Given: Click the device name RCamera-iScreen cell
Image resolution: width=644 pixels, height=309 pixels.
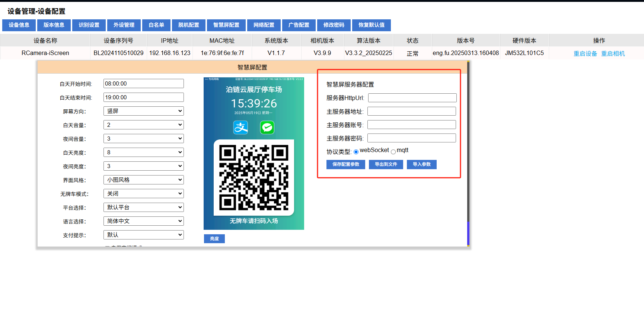Looking at the screenshot, I should click(45, 53).
